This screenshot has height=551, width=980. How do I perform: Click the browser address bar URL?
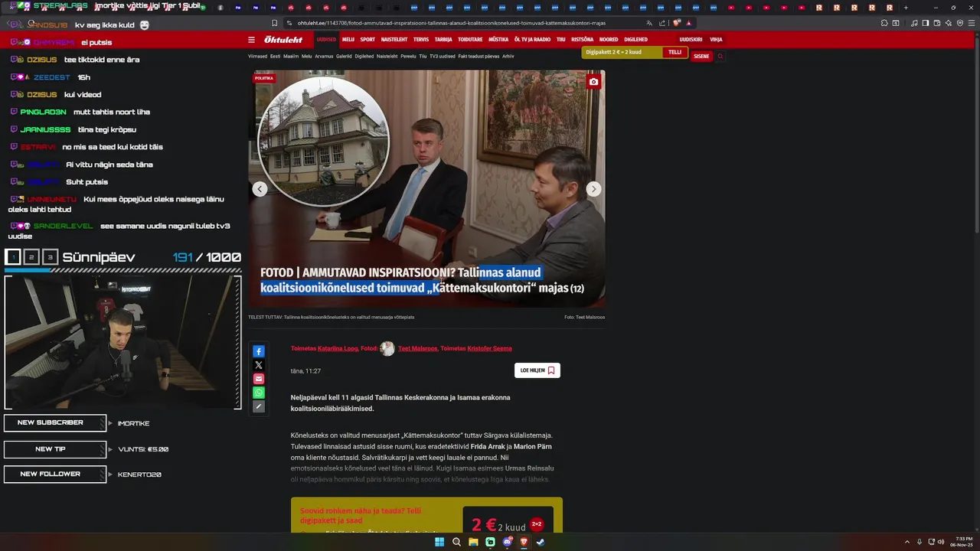(452, 23)
